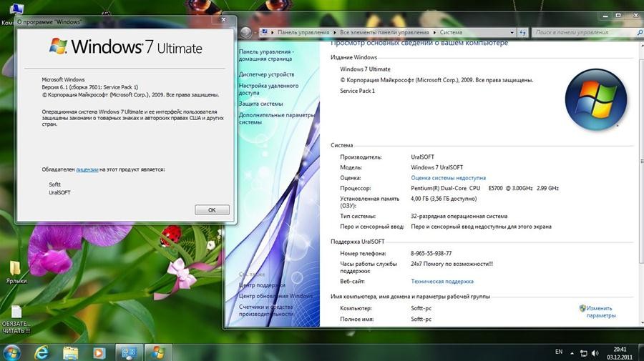Select the Ярлыки desktop folder
The image size is (644, 361).
click(x=16, y=273)
